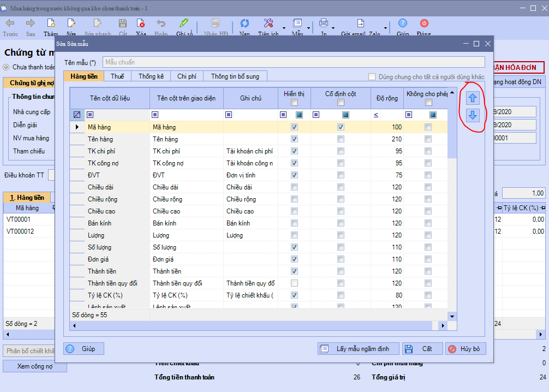Viewport: 549px width, 392px height.
Task: Click the Đóng (close) red power icon
Action: coord(424,23)
